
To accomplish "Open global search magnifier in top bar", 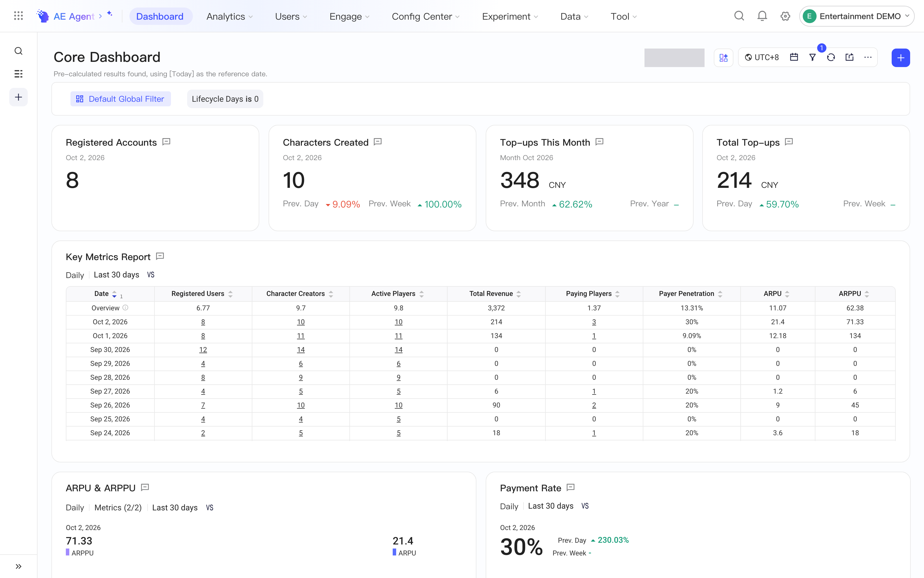I will pos(739,16).
